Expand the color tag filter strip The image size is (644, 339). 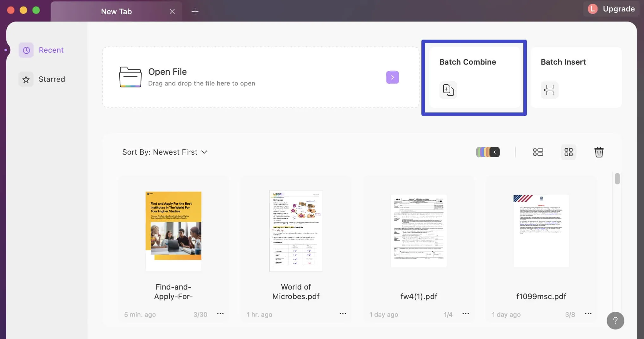click(x=494, y=152)
